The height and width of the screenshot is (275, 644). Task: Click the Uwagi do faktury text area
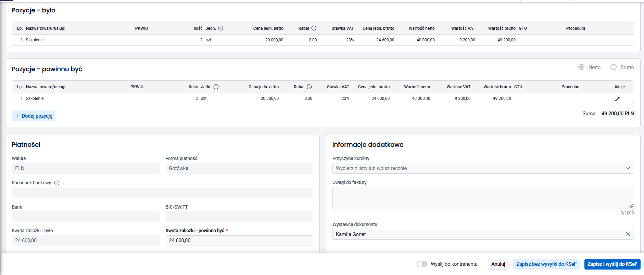pos(483,198)
